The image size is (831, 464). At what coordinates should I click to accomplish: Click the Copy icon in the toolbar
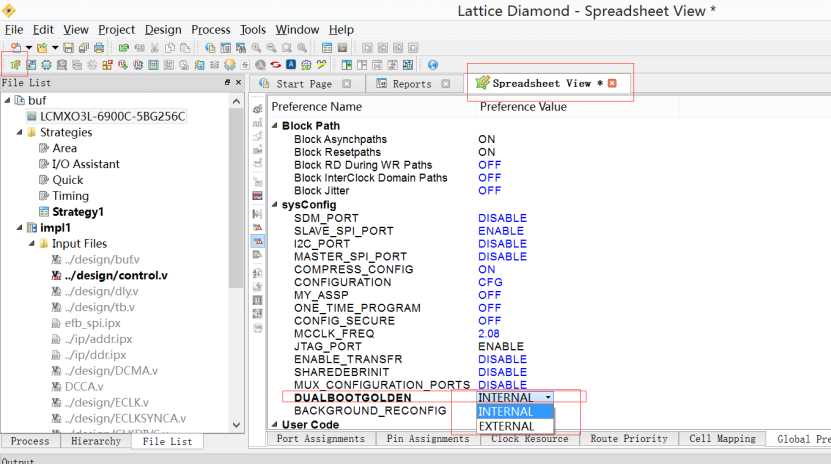(x=170, y=48)
